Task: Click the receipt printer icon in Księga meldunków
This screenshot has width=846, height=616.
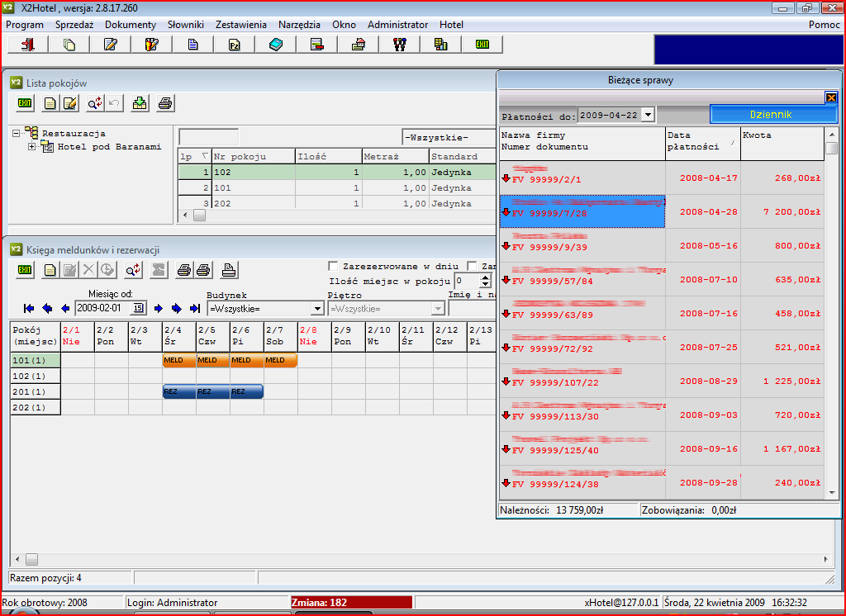Action: 229,270
